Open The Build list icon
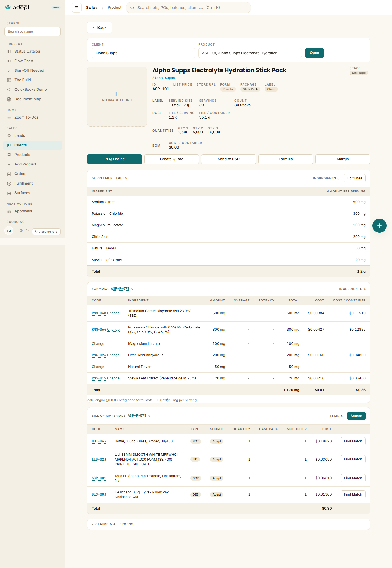The image size is (392, 568). pyautogui.click(x=9, y=80)
